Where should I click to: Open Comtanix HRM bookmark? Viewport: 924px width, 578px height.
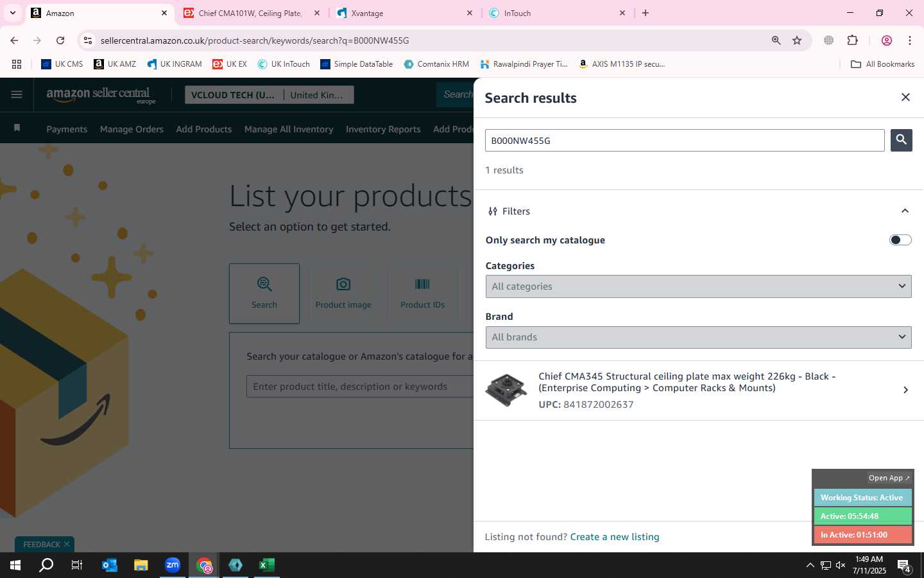coord(436,64)
